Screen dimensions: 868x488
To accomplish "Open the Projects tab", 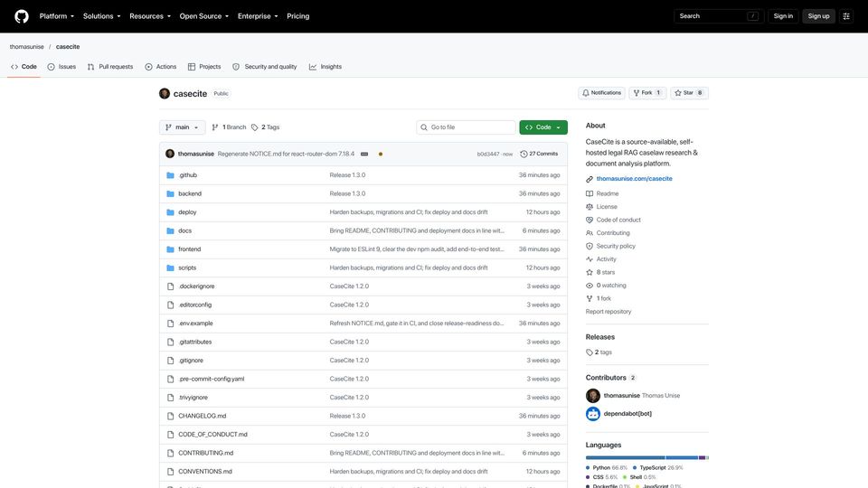I will 204,66.
